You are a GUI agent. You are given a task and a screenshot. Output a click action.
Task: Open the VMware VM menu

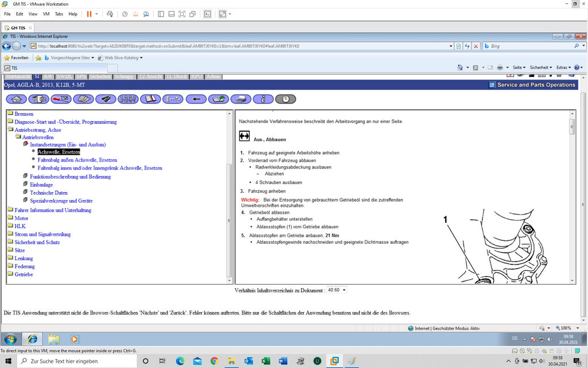pos(46,14)
